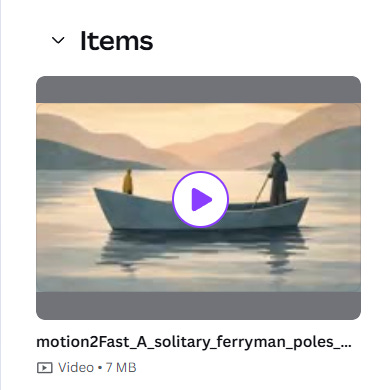
Task: Open the motion2Fast_A_solitary_ferryman_poles file name
Action: [194, 342]
